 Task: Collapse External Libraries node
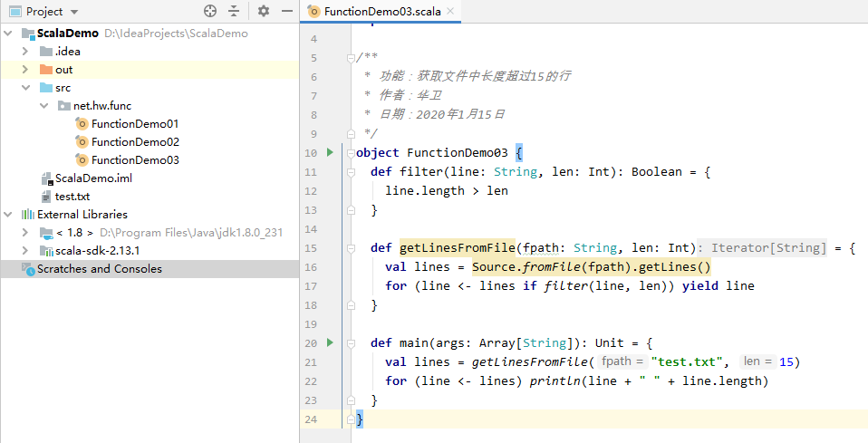[8, 215]
